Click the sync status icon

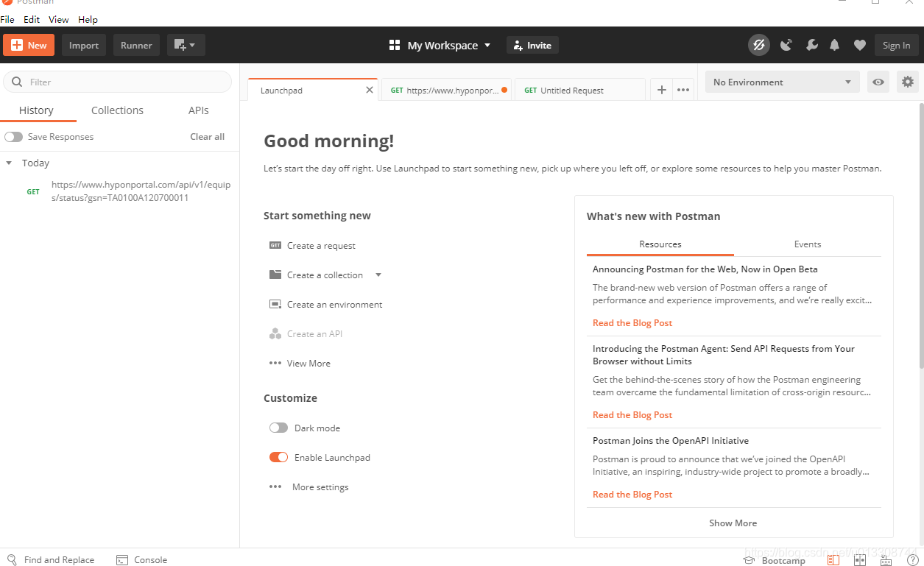(x=759, y=45)
